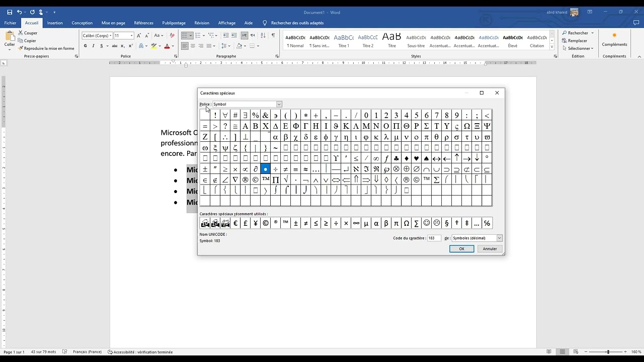Image resolution: width=644 pixels, height=362 pixels.
Task: Shrink font size with the smaller A icon
Action: [x=147, y=36]
